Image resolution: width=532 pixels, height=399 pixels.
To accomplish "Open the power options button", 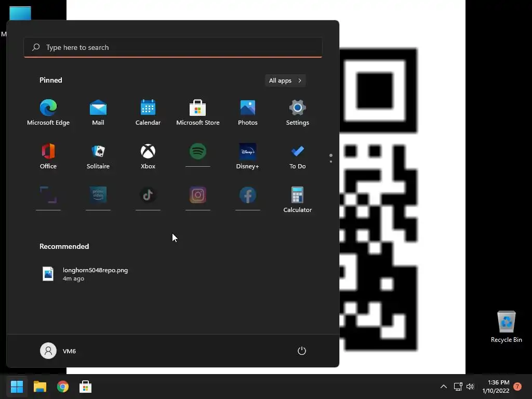I will tap(302, 351).
